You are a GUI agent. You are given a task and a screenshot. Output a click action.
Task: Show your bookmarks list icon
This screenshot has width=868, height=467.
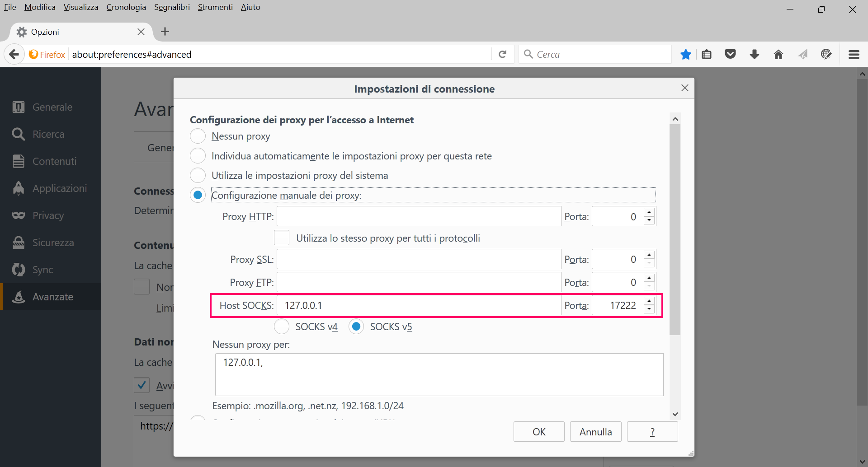click(707, 55)
